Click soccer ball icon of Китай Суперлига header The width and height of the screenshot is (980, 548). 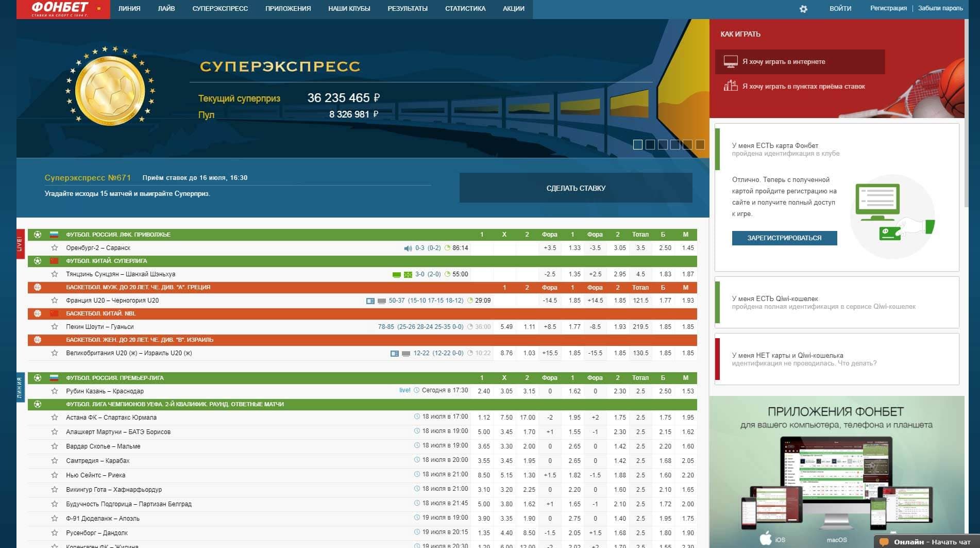click(x=38, y=261)
